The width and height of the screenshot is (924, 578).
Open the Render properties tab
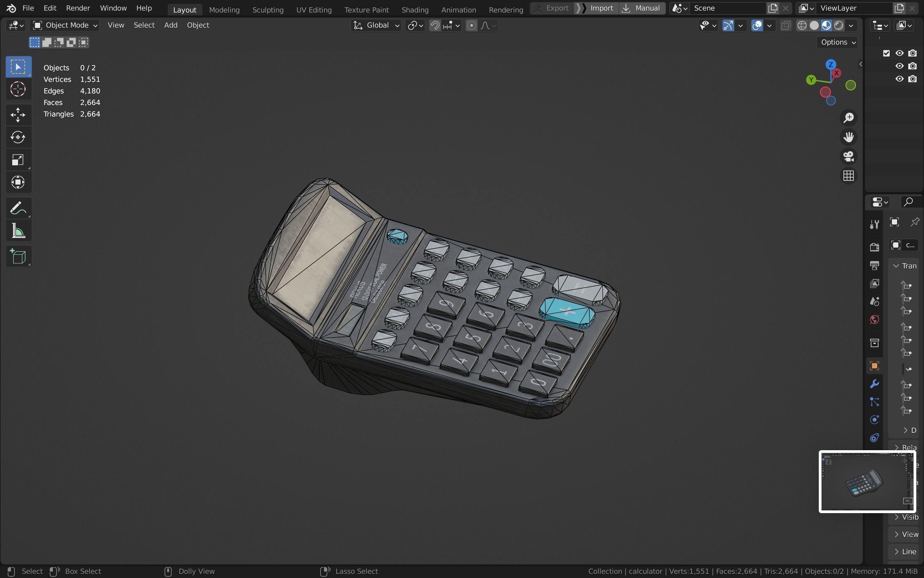pyautogui.click(x=874, y=247)
